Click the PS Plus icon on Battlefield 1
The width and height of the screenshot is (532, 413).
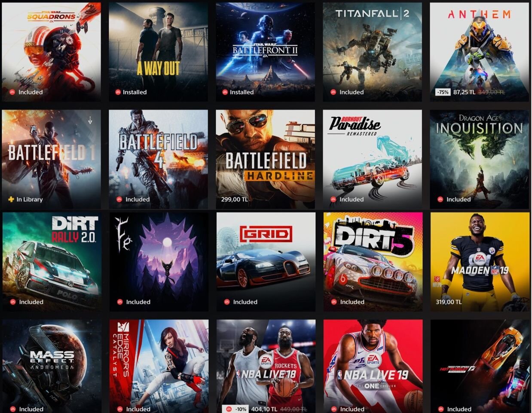(11, 199)
